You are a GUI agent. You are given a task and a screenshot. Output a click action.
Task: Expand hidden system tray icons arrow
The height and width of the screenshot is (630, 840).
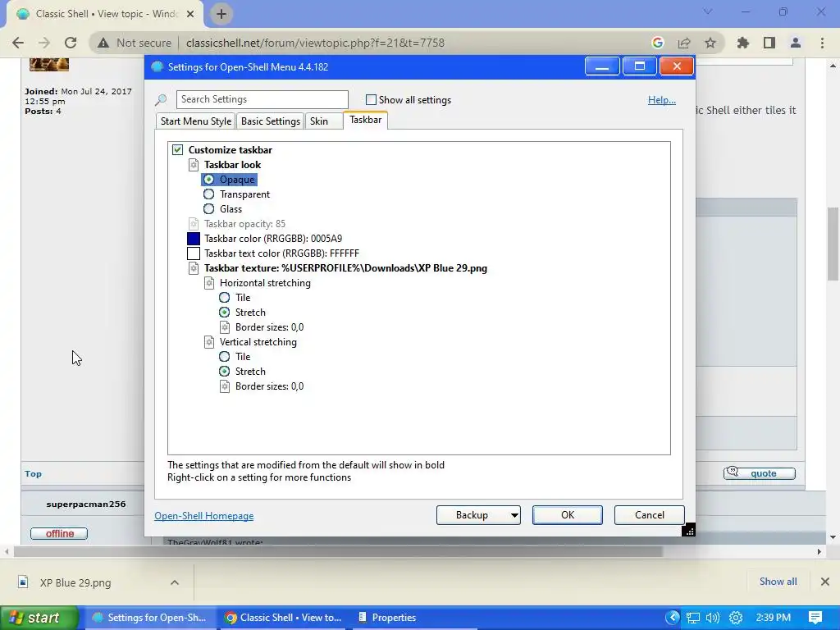point(673,617)
